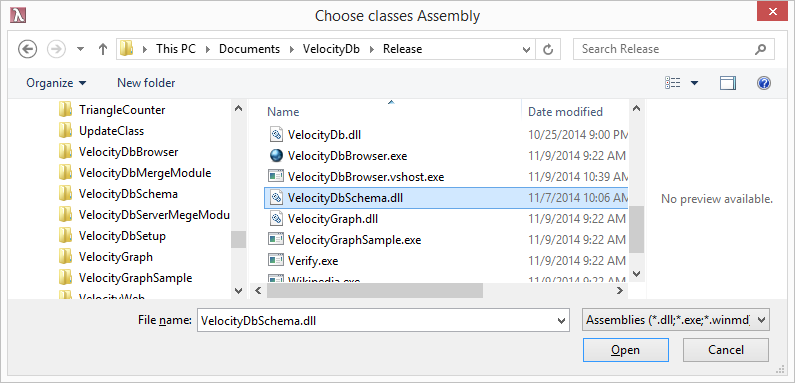Go up one folder level

pyautogui.click(x=103, y=49)
